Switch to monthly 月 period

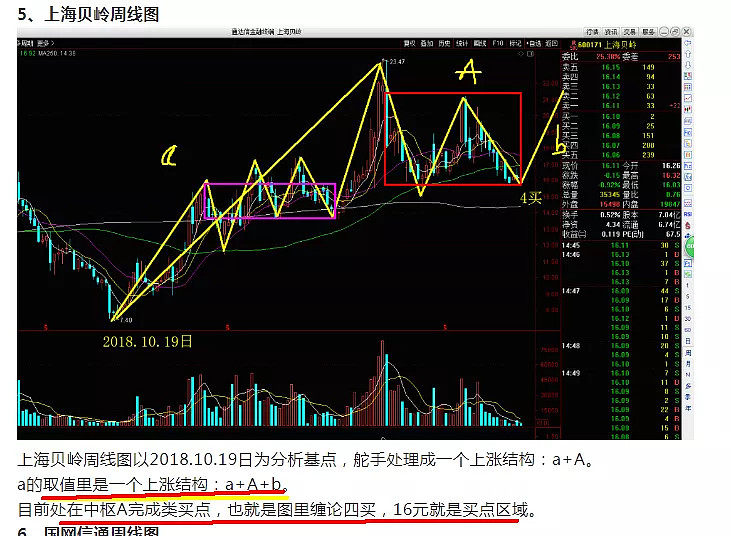pos(688,363)
